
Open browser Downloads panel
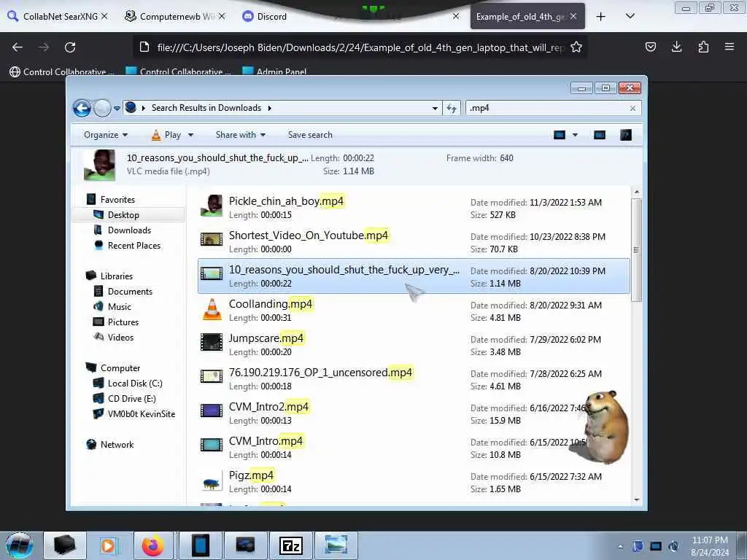pos(676,47)
